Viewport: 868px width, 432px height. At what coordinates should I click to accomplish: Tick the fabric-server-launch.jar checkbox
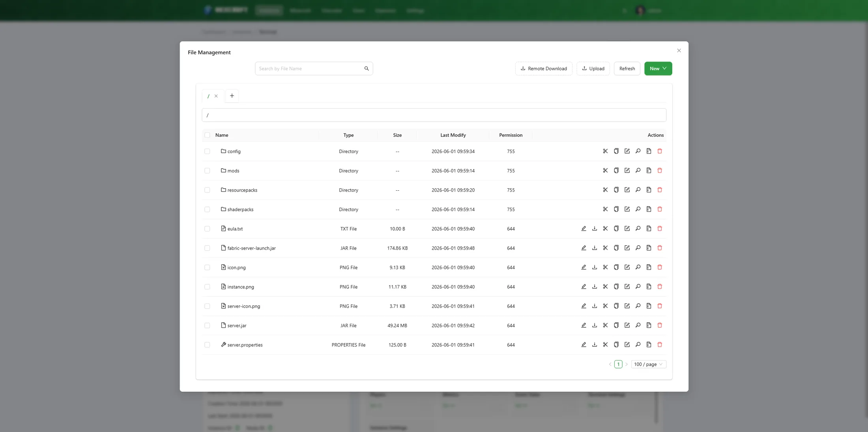[207, 248]
